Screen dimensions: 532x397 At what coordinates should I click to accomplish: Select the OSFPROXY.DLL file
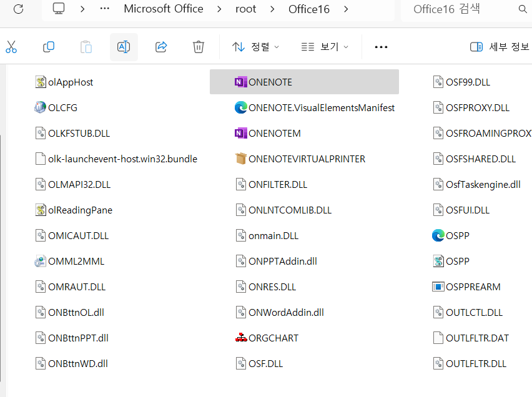click(471, 107)
